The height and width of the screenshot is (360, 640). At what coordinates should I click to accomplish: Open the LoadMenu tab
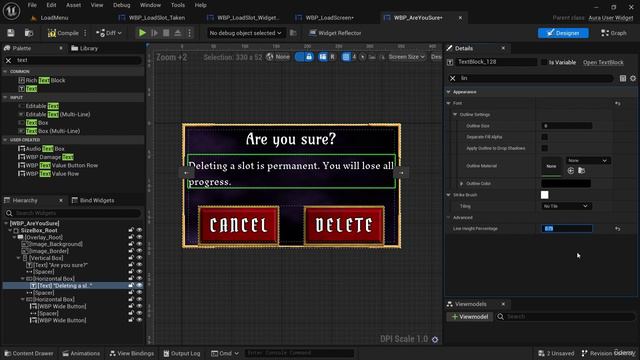(x=54, y=18)
